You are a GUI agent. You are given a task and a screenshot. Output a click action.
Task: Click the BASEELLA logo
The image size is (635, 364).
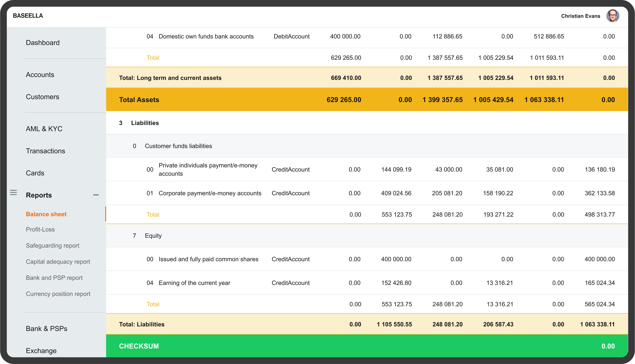coord(28,16)
